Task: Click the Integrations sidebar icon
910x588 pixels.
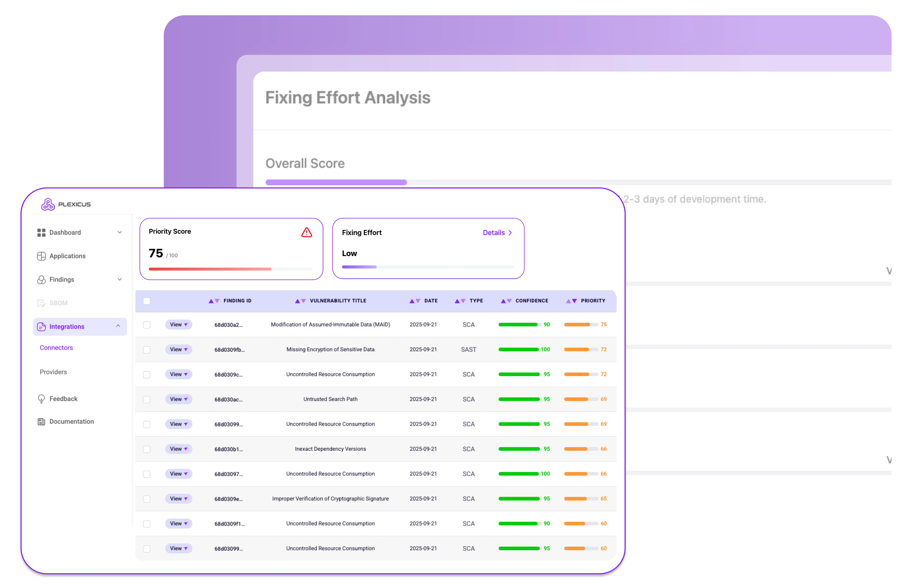Action: click(x=41, y=327)
